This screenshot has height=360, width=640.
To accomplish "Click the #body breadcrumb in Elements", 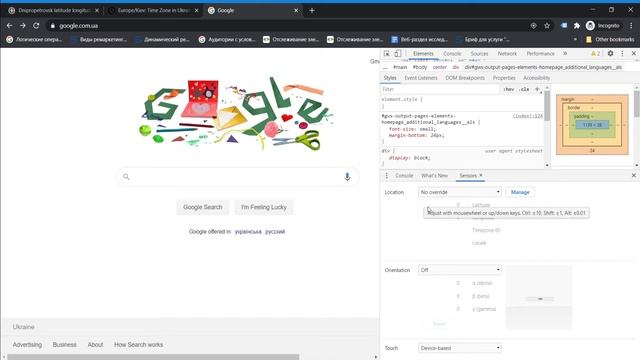I will (420, 67).
